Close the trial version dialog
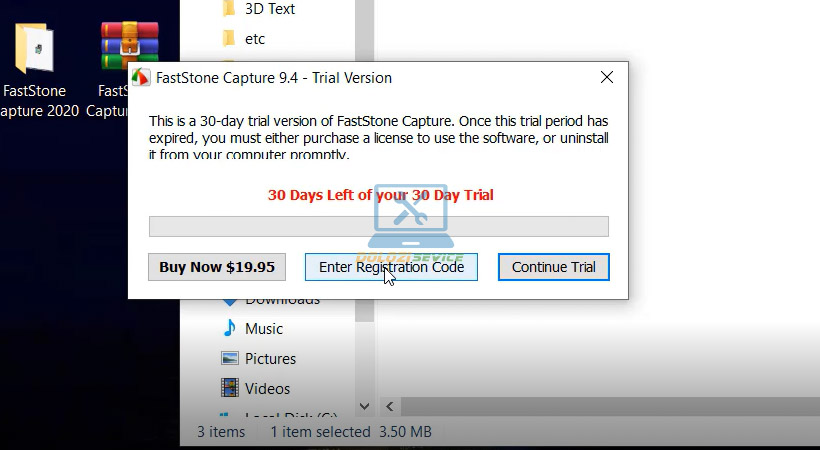The image size is (820, 450). coord(606,77)
